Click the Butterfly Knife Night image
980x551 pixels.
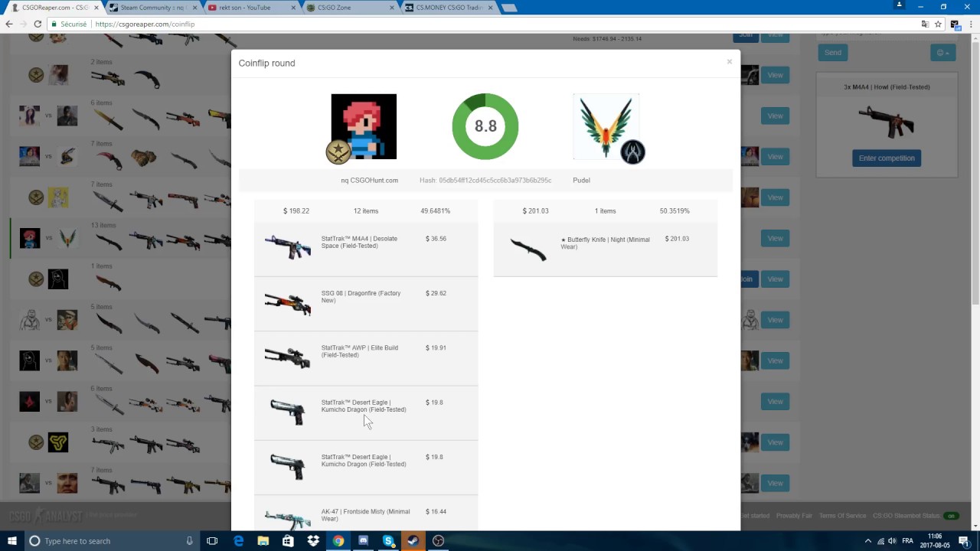pyautogui.click(x=528, y=249)
